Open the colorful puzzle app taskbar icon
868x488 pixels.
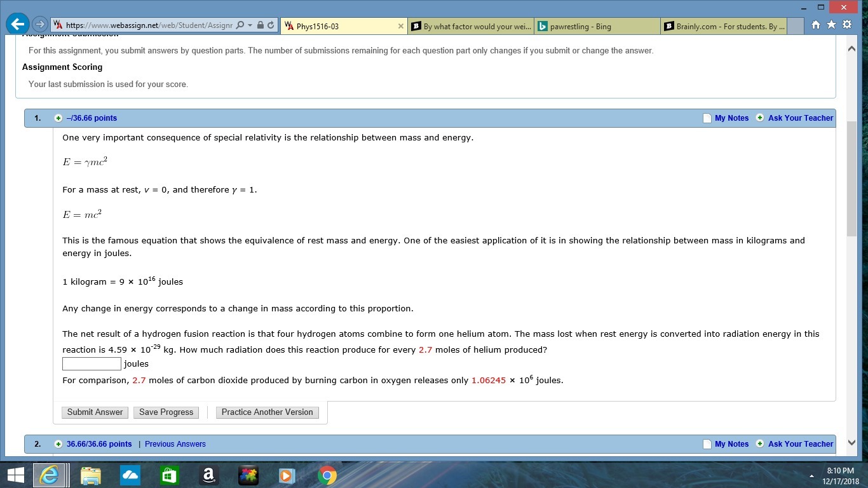click(248, 475)
